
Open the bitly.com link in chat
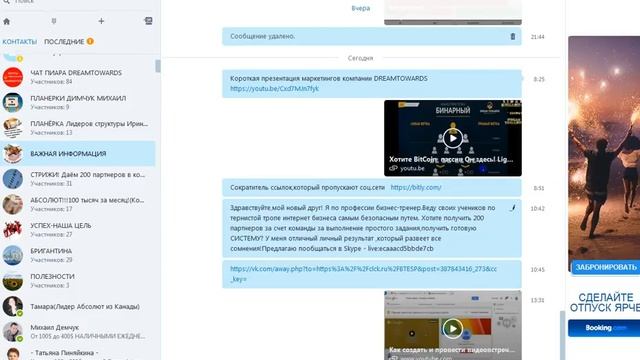click(x=416, y=187)
